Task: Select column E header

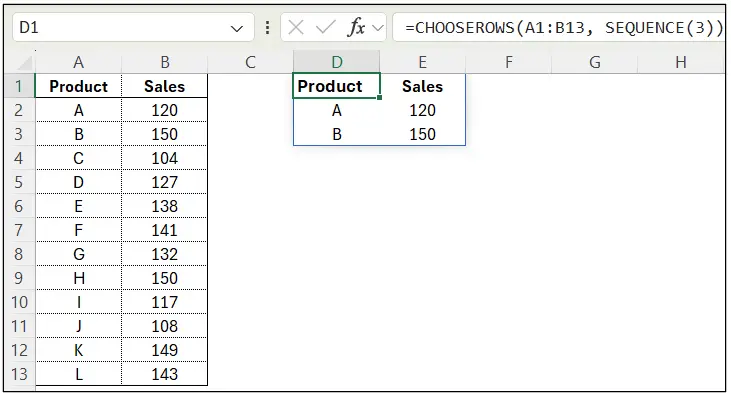Action: [422, 62]
